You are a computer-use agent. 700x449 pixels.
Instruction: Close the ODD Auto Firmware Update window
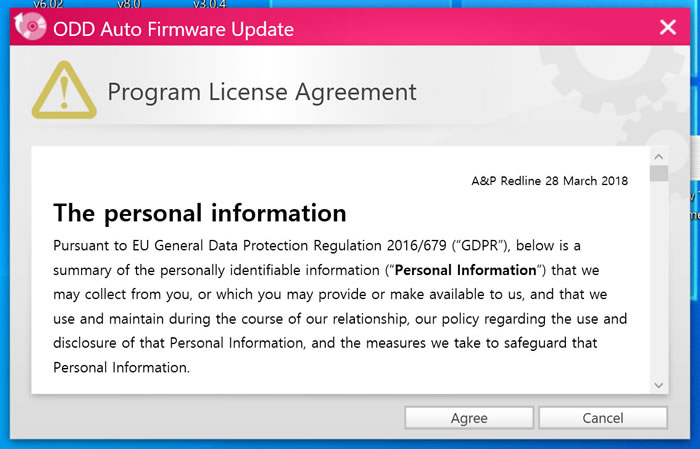point(668,28)
